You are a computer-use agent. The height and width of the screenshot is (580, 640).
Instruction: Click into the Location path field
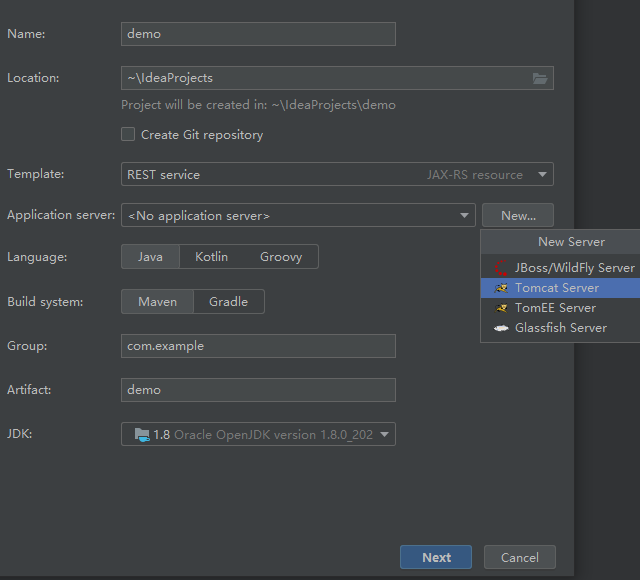(x=337, y=78)
